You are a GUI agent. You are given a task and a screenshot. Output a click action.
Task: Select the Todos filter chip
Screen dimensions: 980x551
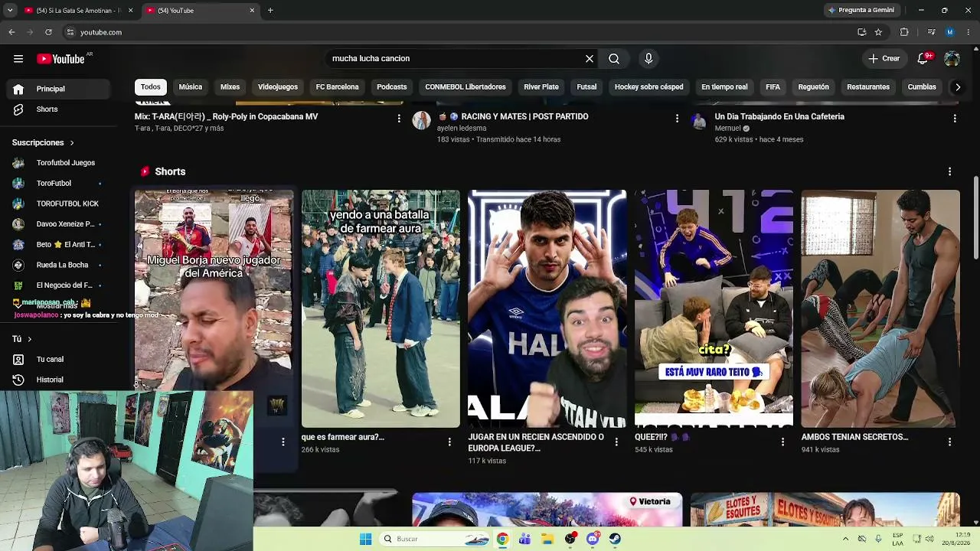(x=151, y=87)
